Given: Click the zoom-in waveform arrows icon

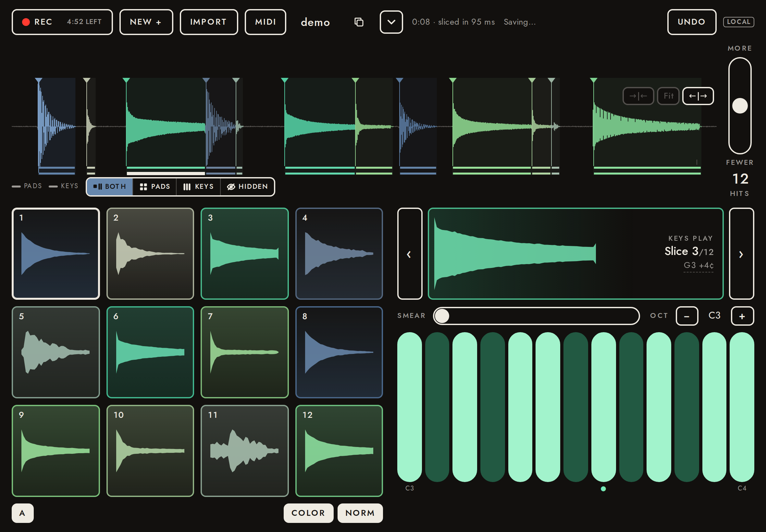Looking at the screenshot, I should click(638, 96).
